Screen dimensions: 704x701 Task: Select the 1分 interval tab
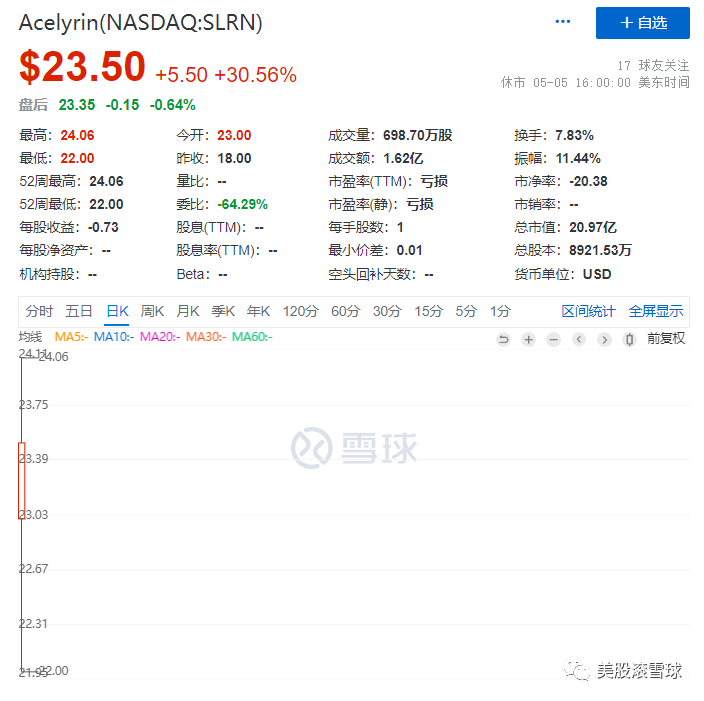pos(500,311)
